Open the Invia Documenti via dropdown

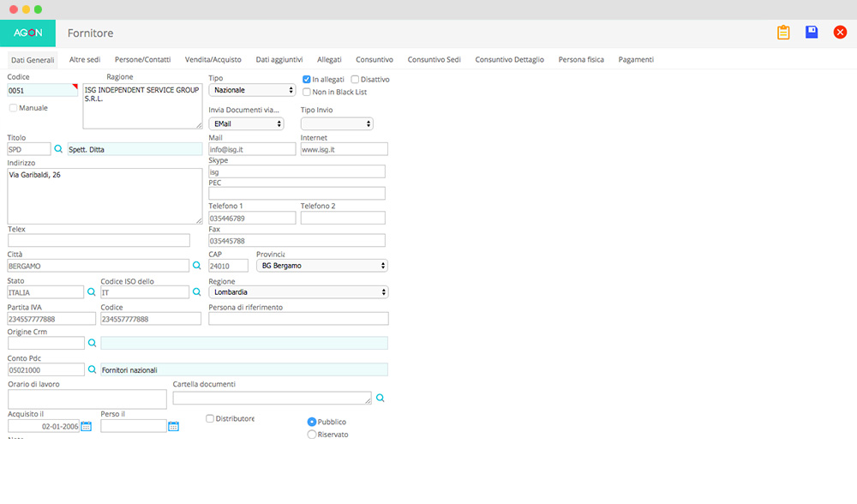[246, 123]
